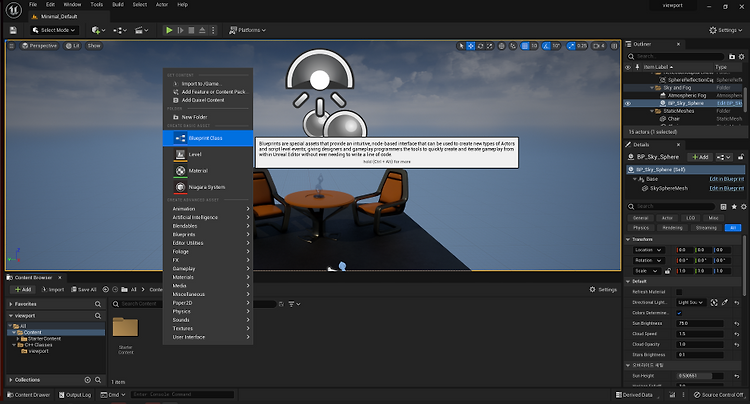
Task: Click the Outliner visibility column eye header
Action: [x=628, y=67]
